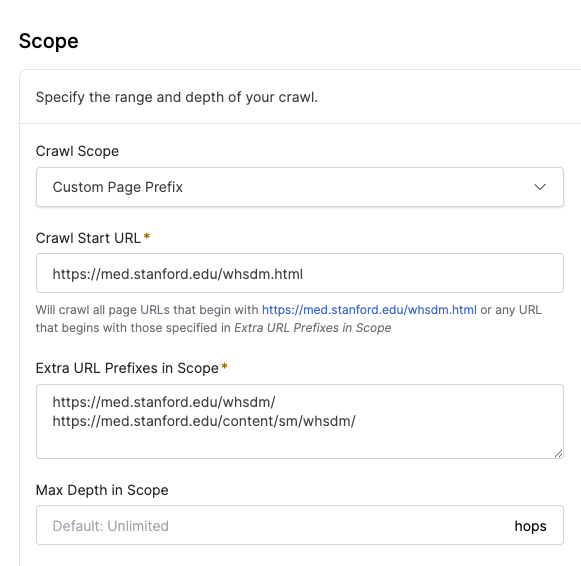Click the hops unit suffix
The width and height of the screenshot is (581, 566).
click(x=530, y=526)
